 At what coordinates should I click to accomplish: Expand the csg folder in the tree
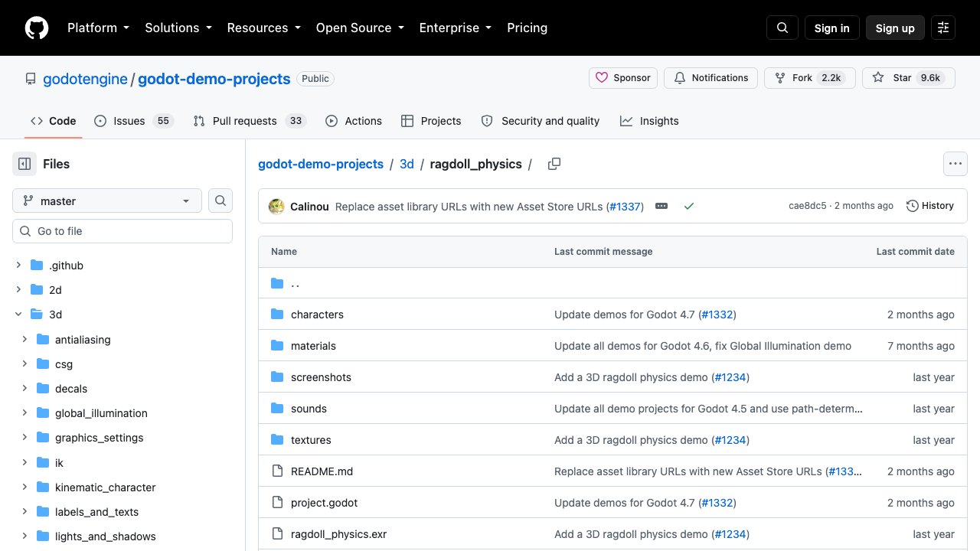[24, 364]
